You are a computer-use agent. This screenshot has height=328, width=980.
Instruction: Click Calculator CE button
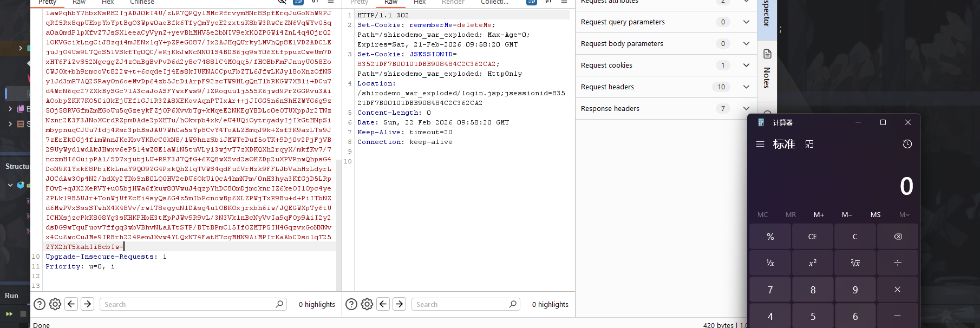[x=813, y=237]
